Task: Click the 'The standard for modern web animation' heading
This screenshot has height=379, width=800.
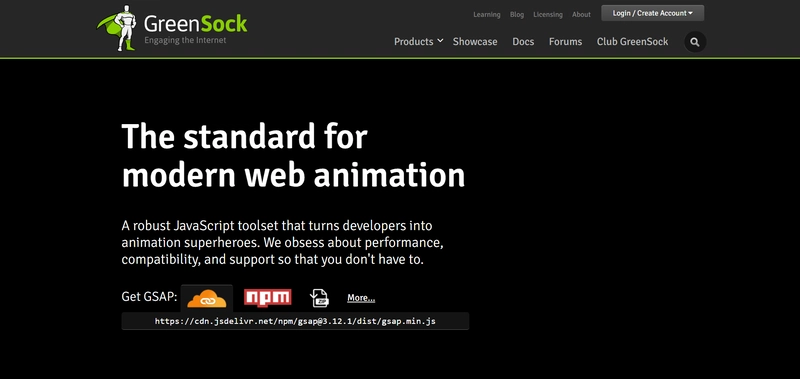Action: [x=293, y=156]
